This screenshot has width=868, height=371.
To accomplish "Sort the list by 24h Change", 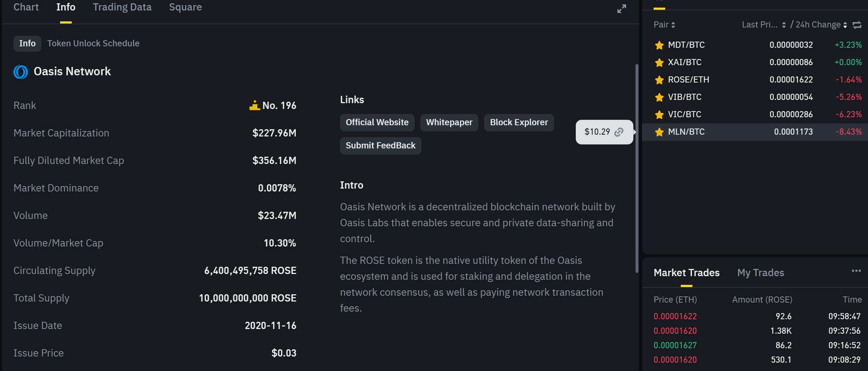I will pyautogui.click(x=821, y=25).
